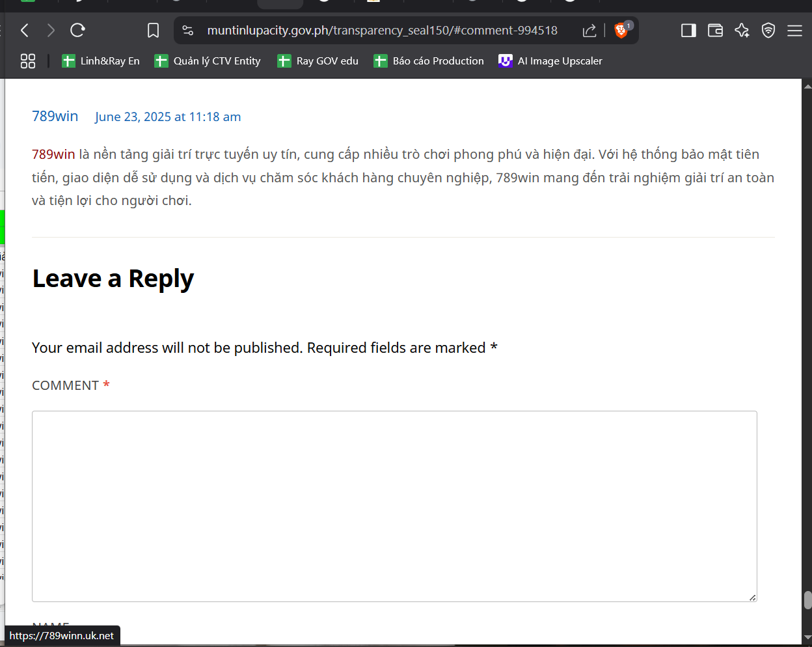Toggle the browser sidebar panel
Screen dimensions: 812x647
688,31
